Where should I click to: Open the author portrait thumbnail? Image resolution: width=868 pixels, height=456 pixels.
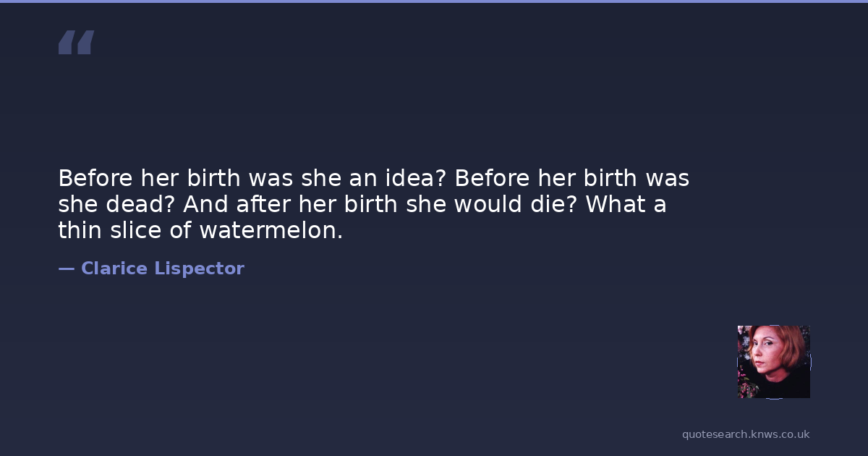773,362
